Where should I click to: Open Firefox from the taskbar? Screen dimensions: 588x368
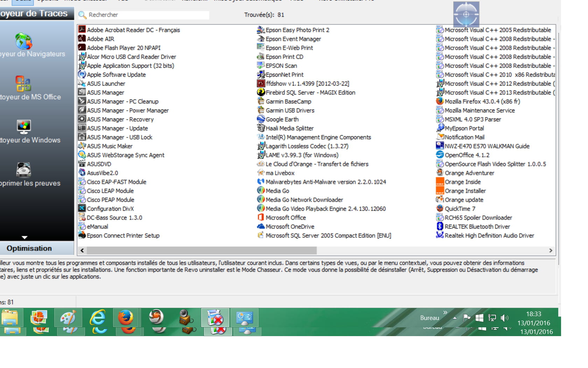[126, 318]
